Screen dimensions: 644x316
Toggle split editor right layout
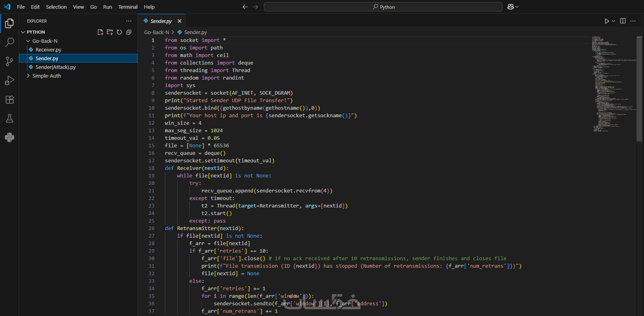[623, 21]
